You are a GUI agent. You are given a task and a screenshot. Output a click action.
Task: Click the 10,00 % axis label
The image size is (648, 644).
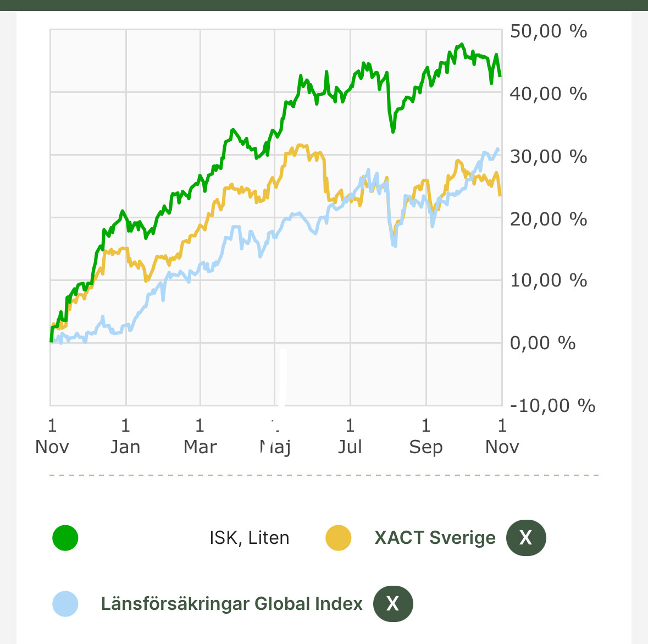[548, 280]
